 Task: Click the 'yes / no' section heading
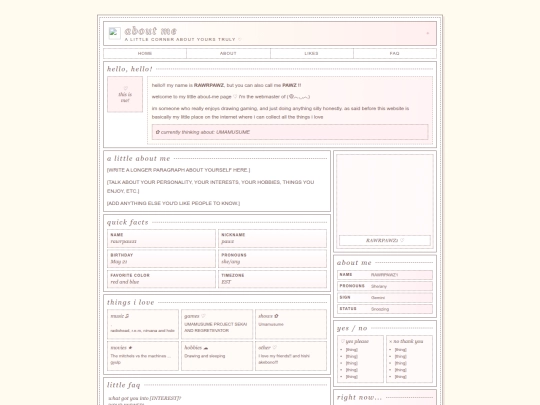click(x=352, y=328)
